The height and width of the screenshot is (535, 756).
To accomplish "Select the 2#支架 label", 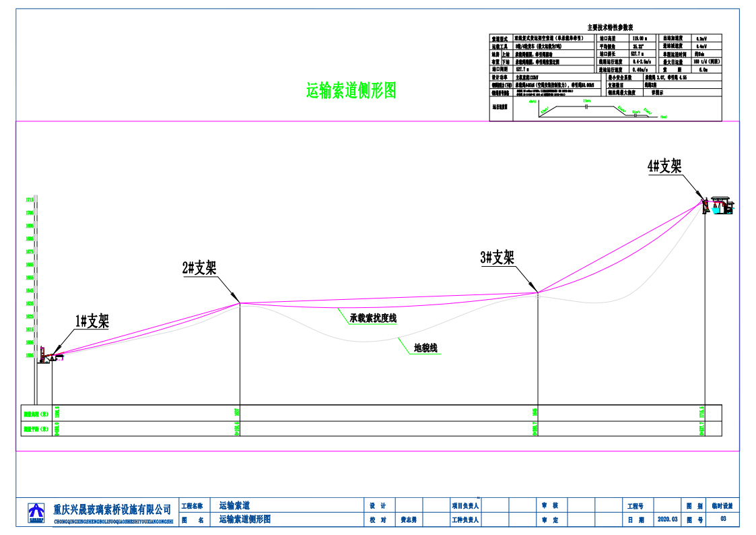I will coord(199,268).
